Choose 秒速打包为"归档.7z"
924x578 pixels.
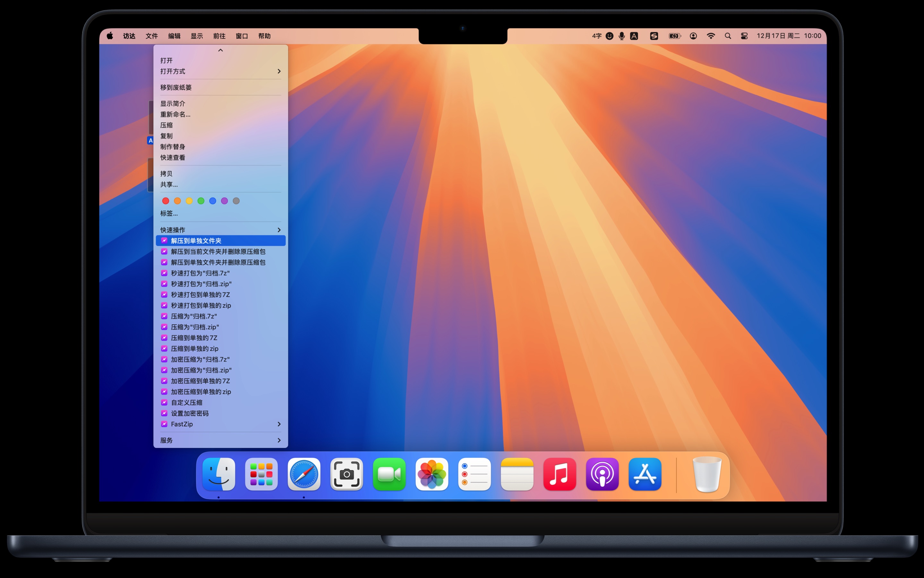(x=221, y=273)
